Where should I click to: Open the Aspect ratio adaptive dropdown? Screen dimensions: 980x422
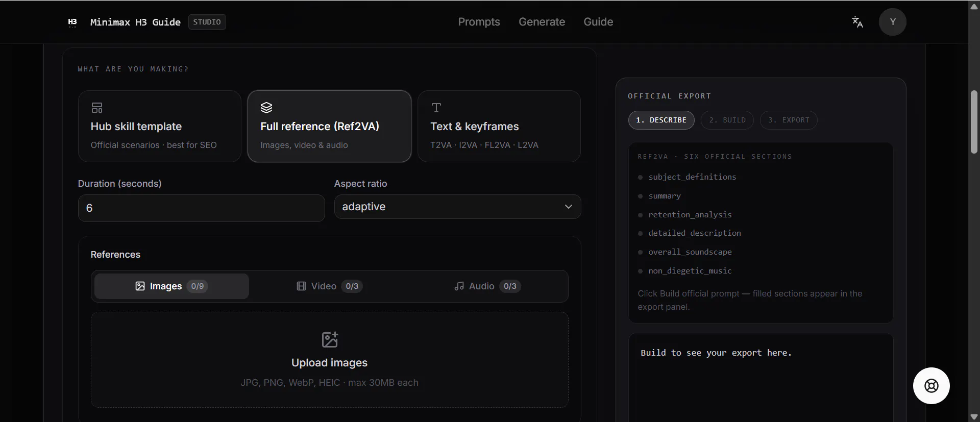457,207
